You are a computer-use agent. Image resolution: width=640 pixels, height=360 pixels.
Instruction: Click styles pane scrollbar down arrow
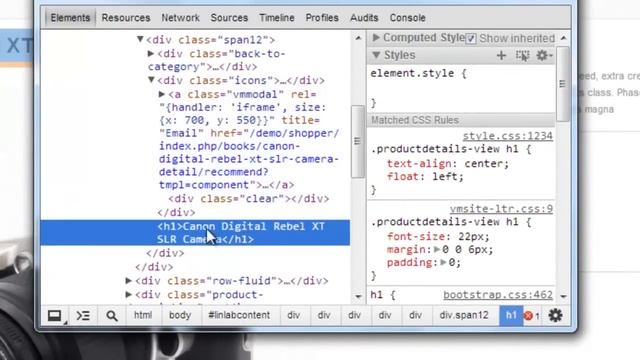pyautogui.click(x=564, y=296)
